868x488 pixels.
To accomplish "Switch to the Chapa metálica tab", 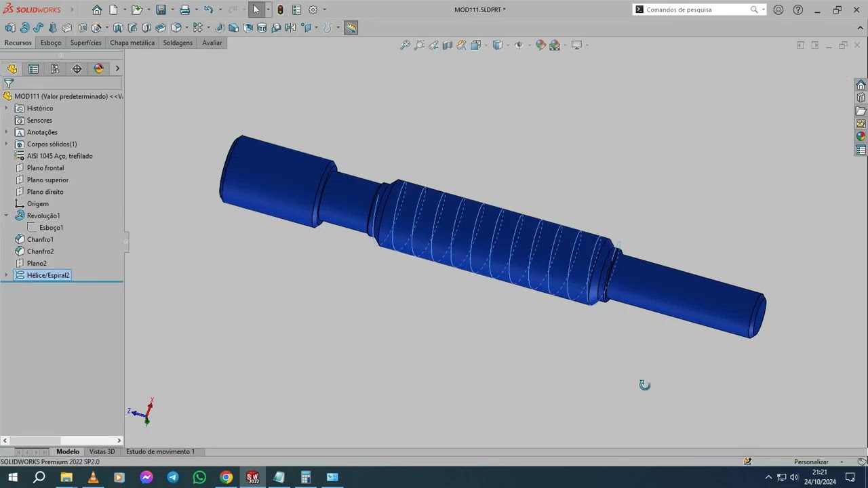I will point(132,43).
